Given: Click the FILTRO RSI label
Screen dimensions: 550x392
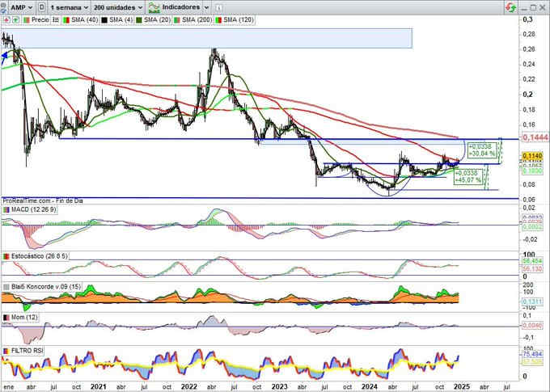Looking at the screenshot, I should [x=27, y=351].
